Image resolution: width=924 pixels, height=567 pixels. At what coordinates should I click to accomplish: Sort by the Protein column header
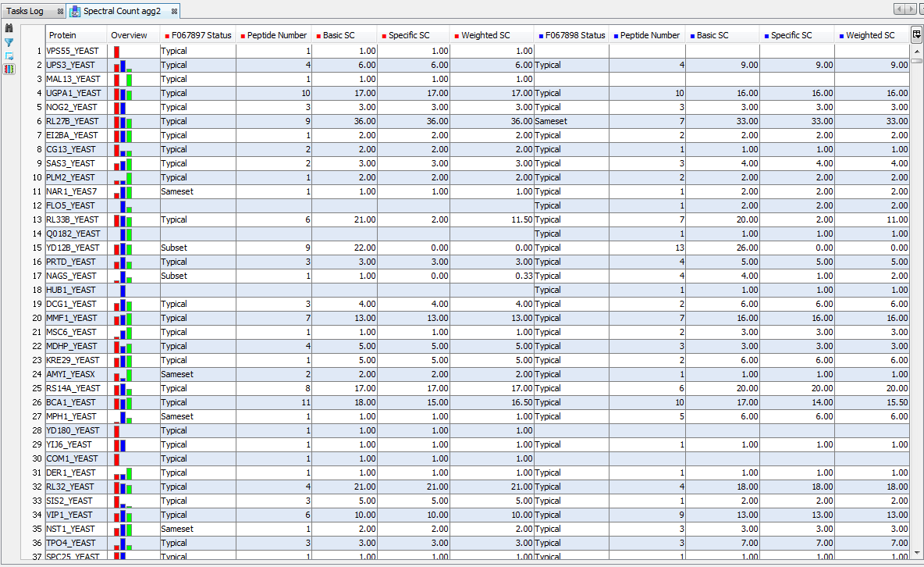pyautogui.click(x=75, y=35)
